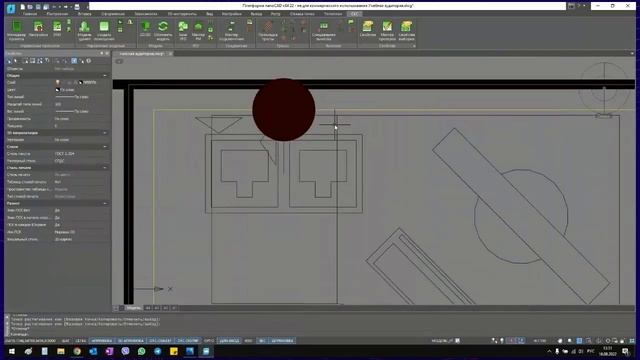Viewport: 640px width, 360px height.
Task: Click the Свойства выборки ribbon icon
Action: click(x=407, y=30)
